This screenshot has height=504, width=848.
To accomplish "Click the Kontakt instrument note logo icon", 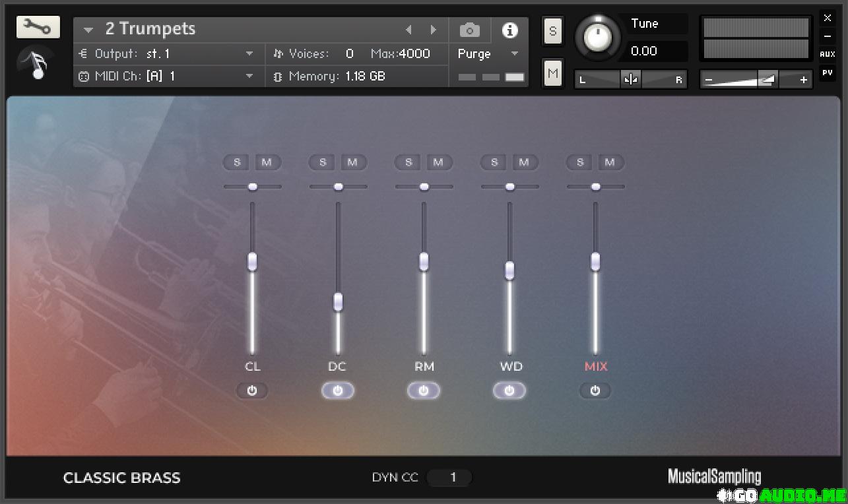I will pos(38,65).
